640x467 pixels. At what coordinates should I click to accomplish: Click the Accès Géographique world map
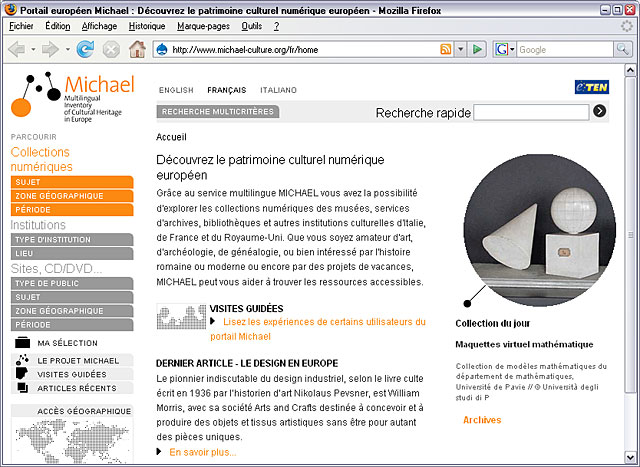[x=72, y=442]
